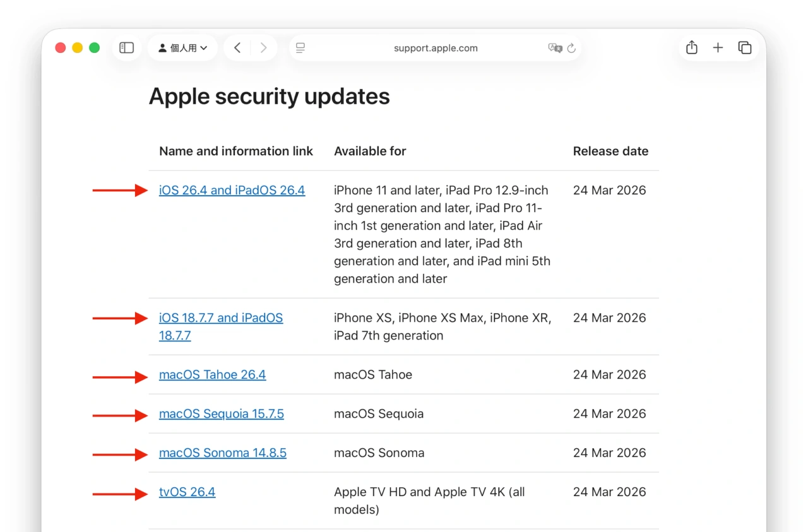Image resolution: width=808 pixels, height=532 pixels.
Task: Click the translate page icon
Action: tap(555, 48)
